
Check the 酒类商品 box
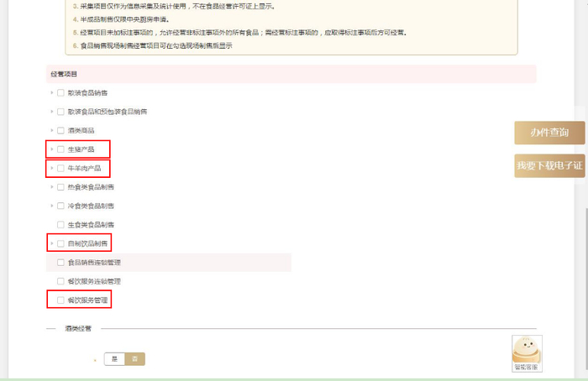[x=60, y=130]
